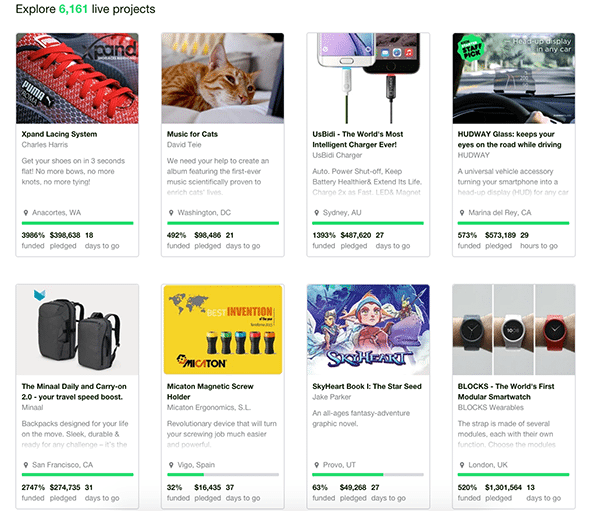Open the Xpand Lacing System project title

coord(59,133)
